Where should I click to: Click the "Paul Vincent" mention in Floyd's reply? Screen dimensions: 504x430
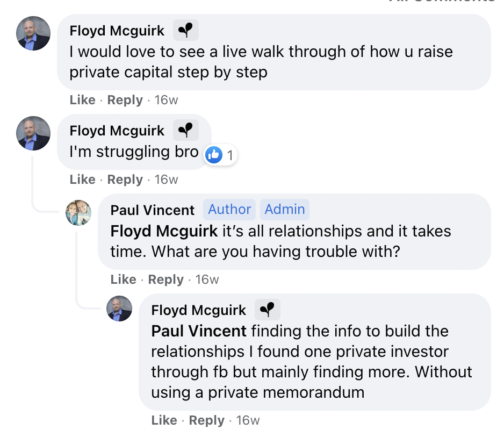(199, 331)
